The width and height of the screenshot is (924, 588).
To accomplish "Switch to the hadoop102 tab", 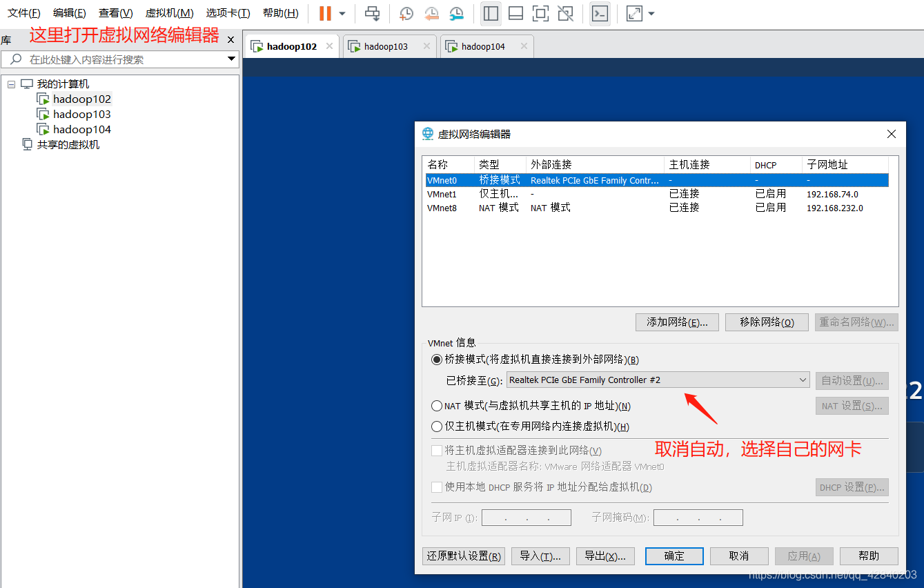I will click(291, 46).
